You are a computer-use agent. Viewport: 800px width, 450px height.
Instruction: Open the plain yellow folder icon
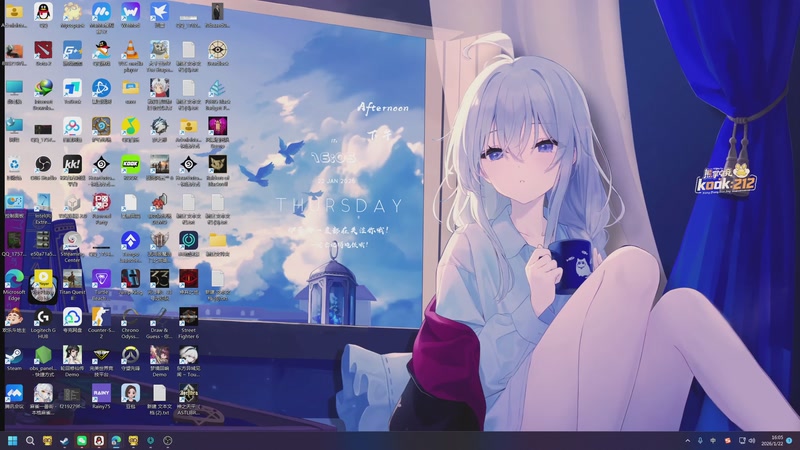coord(217,241)
